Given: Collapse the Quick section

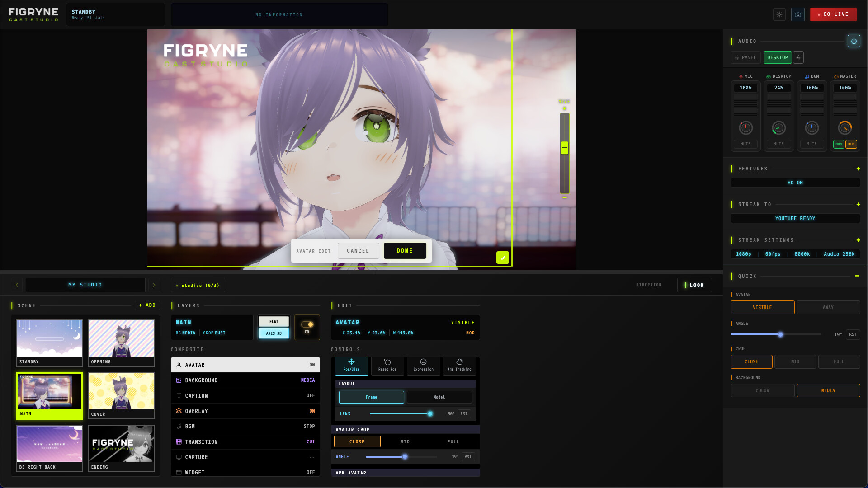Looking at the screenshot, I should pyautogui.click(x=857, y=276).
